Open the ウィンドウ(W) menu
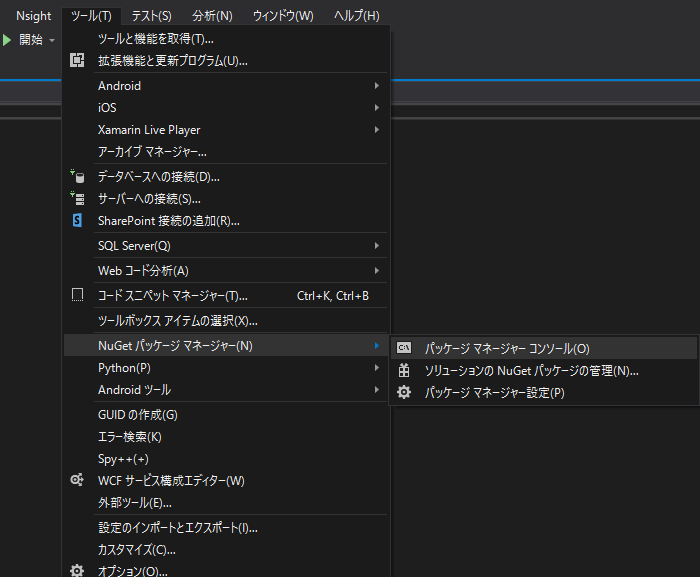The image size is (700, 577). tap(283, 16)
